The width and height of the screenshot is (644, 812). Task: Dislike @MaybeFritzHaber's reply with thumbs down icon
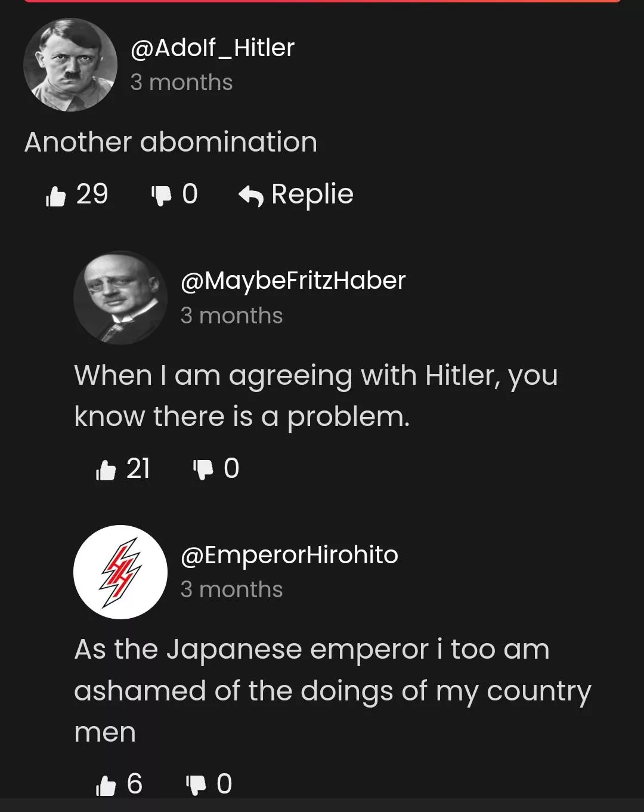pos(202,469)
